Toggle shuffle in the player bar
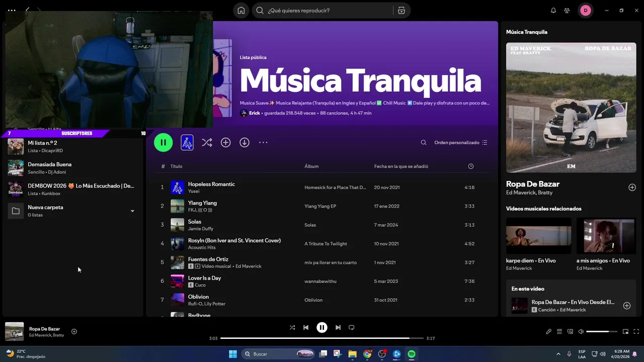Image resolution: width=644 pixels, height=362 pixels. [x=292, y=327]
